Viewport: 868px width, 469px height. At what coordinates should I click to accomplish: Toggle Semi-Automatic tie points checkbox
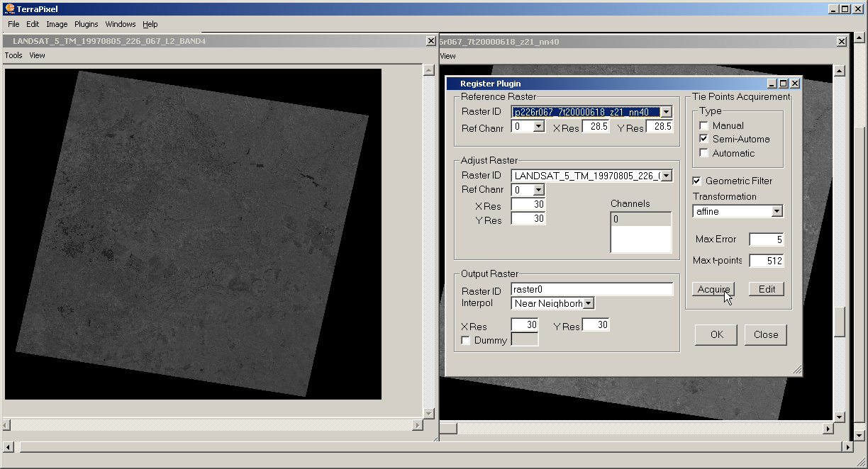703,139
